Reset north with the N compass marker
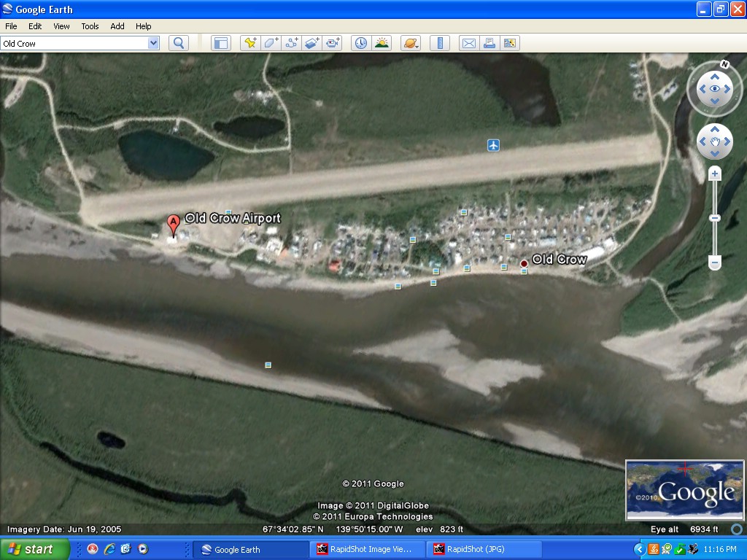This screenshot has height=560, width=747. point(724,64)
